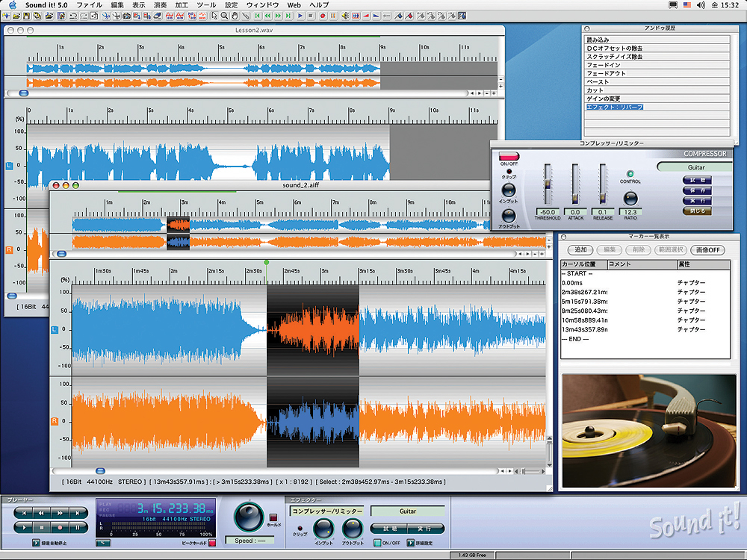
Task: Click the 範囲選択 button in marker list
Action: tap(671, 249)
